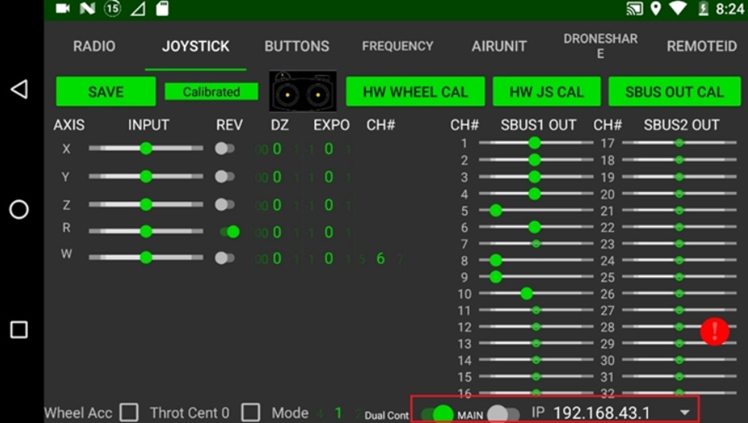Tap the Android back navigation triangle
Screen dimensions: 748x423
pos(19,90)
